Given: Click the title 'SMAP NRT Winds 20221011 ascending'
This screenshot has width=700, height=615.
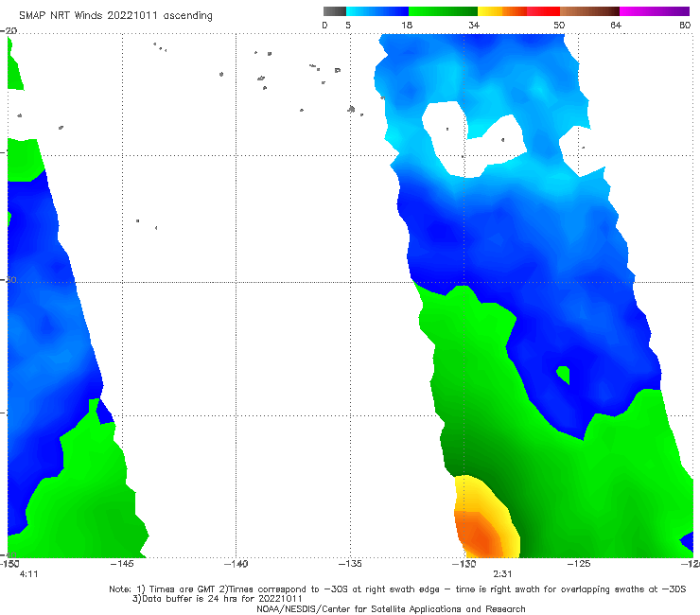Looking at the screenshot, I should coord(115,16).
